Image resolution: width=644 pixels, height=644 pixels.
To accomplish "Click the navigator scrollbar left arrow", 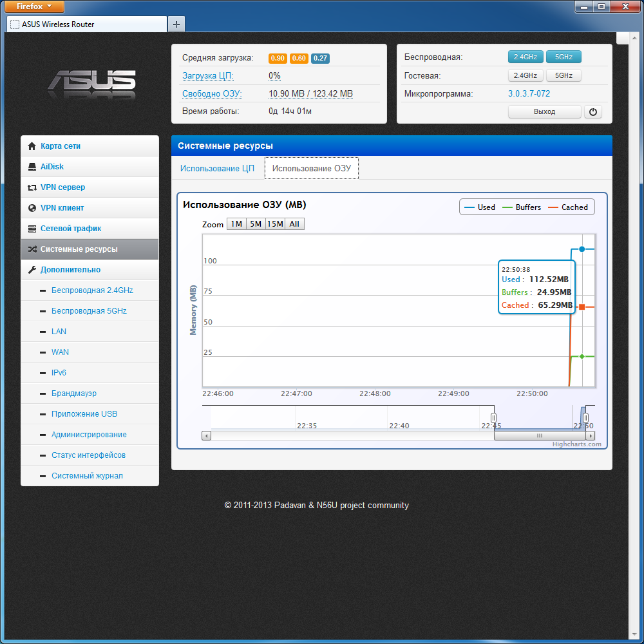I will (x=206, y=436).
